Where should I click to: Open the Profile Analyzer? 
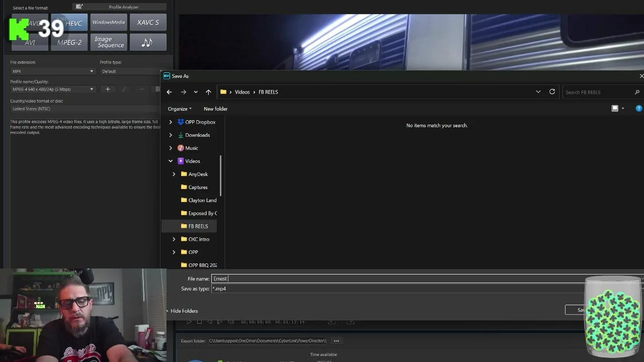[119, 7]
